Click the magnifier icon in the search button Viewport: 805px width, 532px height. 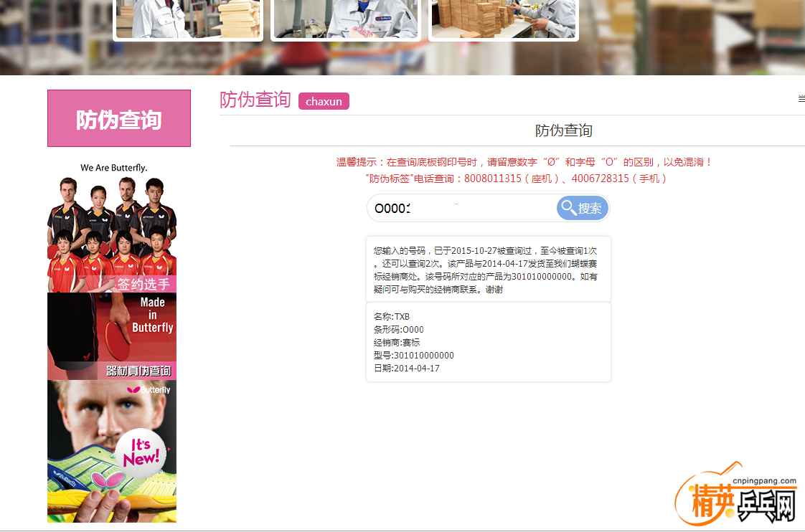coord(569,208)
